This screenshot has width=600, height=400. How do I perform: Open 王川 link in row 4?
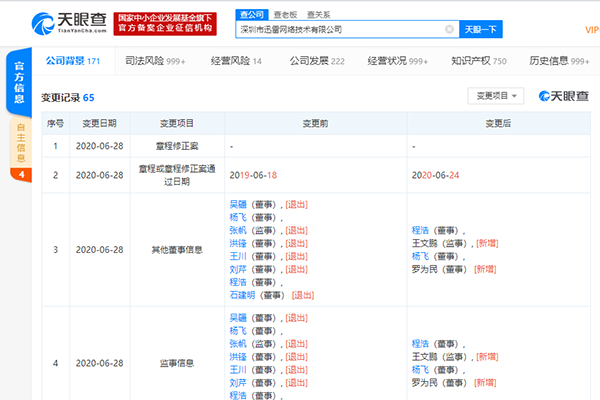[238, 370]
